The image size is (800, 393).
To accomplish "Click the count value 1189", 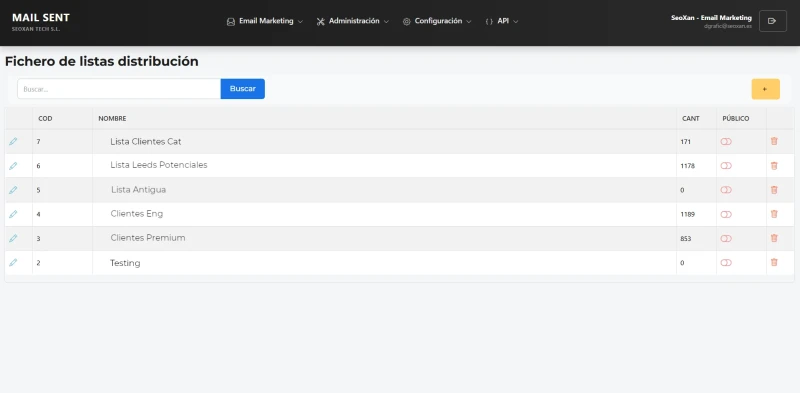I will (688, 214).
